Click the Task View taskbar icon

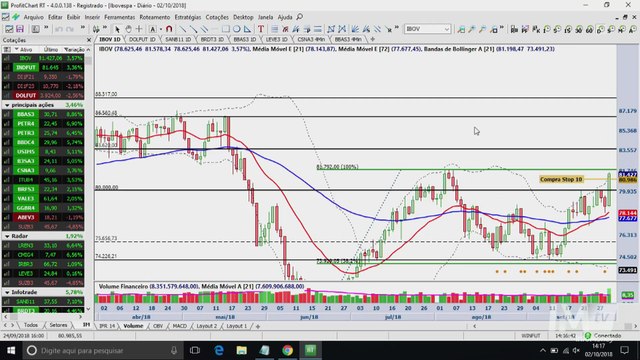[x=195, y=350]
